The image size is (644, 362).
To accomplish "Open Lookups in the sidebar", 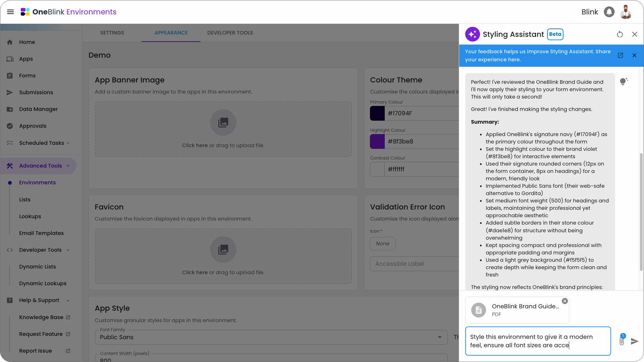I will [x=30, y=217].
